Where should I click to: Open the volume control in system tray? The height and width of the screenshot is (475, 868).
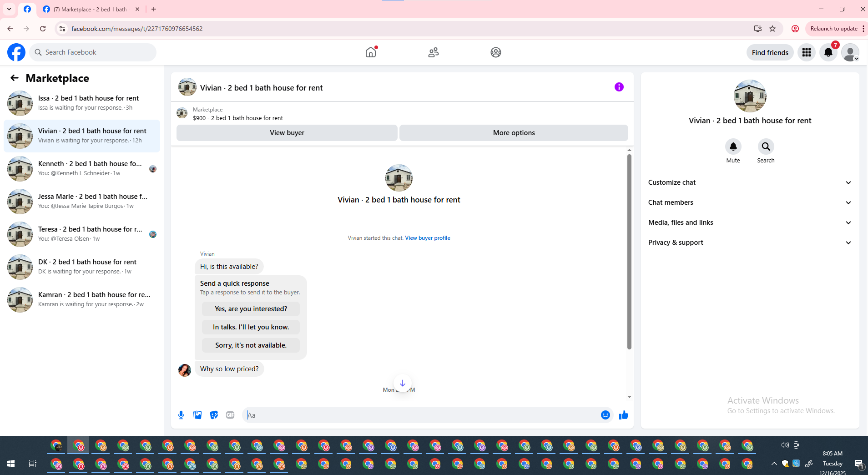(785, 445)
